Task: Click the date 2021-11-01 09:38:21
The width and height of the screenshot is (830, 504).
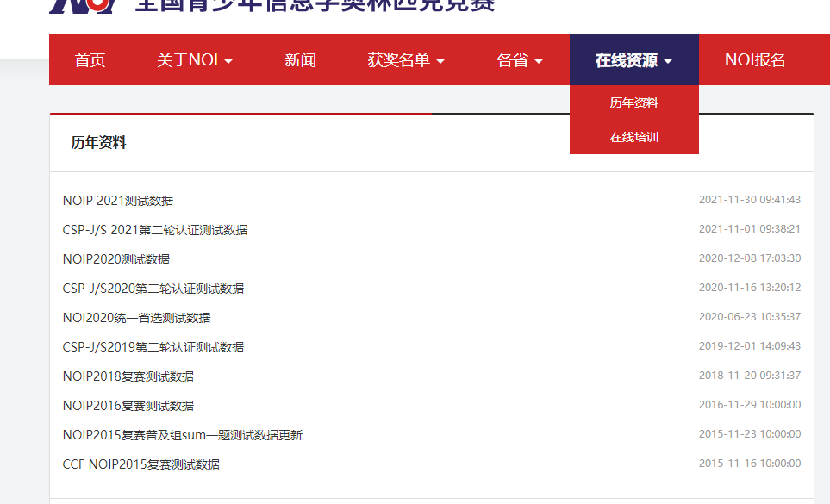Action: pyautogui.click(x=750, y=229)
